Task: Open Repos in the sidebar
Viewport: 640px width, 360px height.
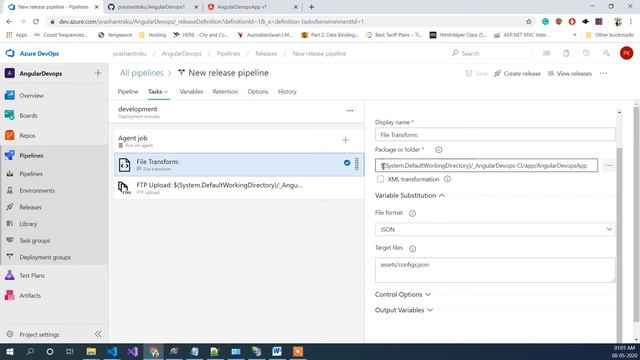Action: click(27, 136)
